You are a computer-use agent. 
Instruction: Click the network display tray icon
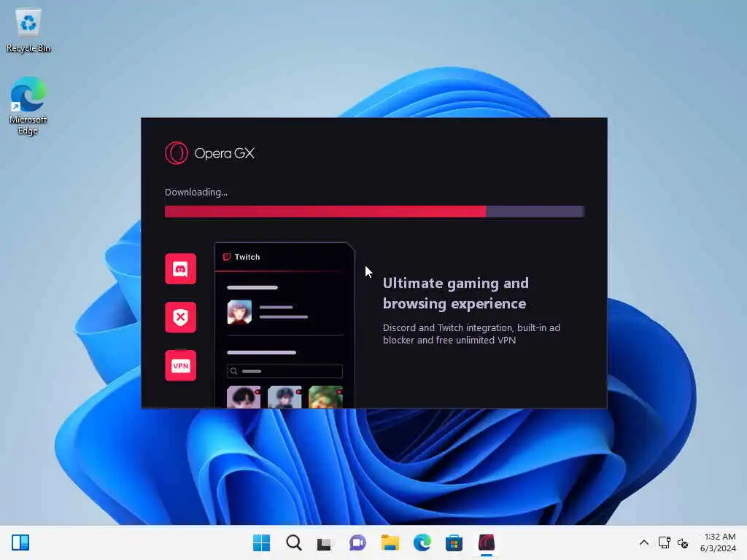tap(664, 542)
